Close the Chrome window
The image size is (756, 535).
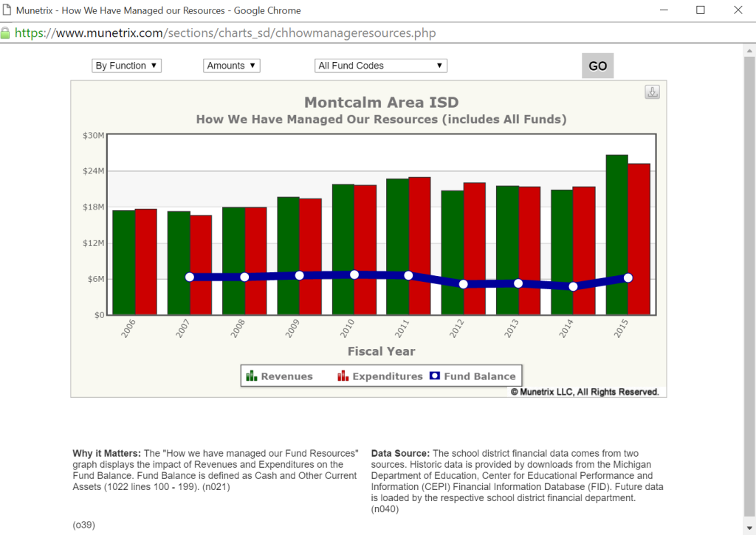[x=738, y=10]
